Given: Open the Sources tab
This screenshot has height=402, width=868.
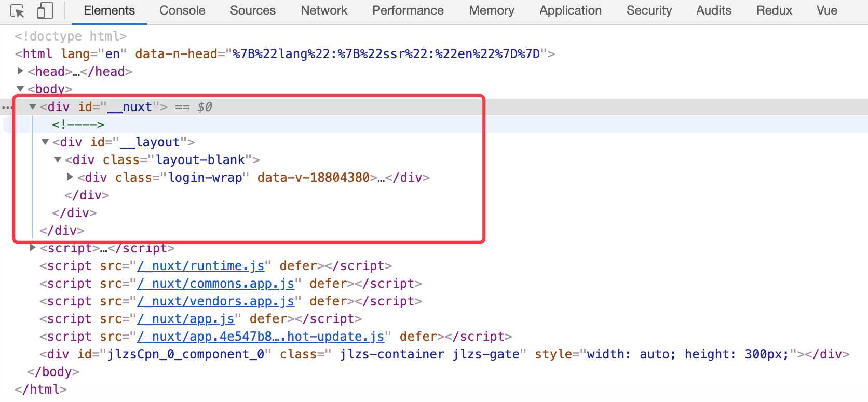Looking at the screenshot, I should click(253, 10).
